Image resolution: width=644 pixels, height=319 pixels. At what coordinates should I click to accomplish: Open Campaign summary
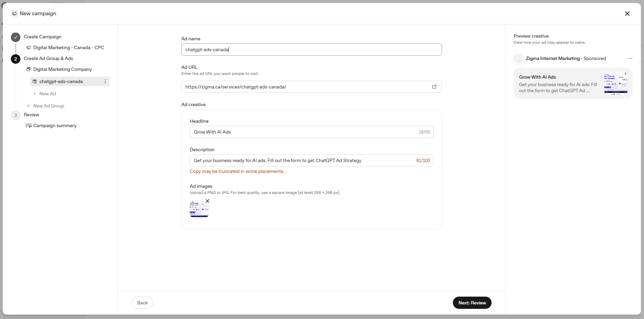point(55,125)
